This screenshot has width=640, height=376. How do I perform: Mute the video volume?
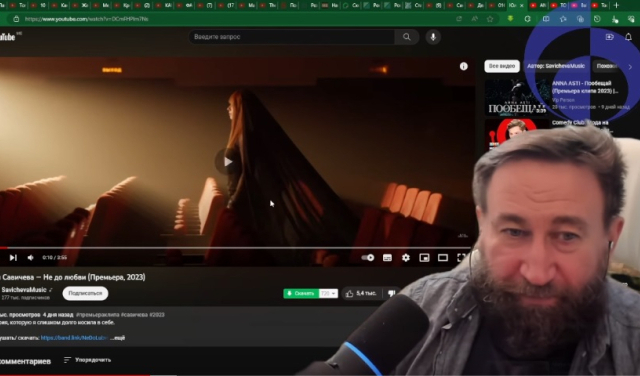31,258
